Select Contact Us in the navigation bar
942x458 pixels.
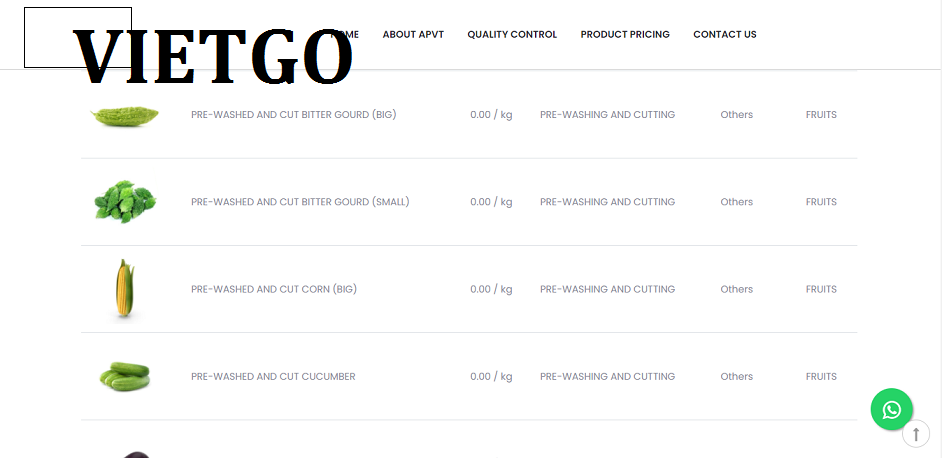coord(725,34)
